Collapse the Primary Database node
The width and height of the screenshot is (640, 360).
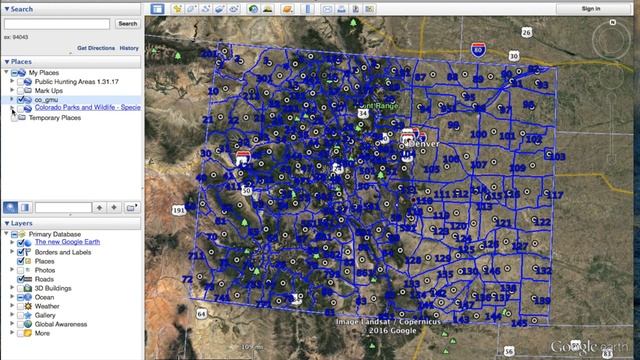tap(6, 234)
